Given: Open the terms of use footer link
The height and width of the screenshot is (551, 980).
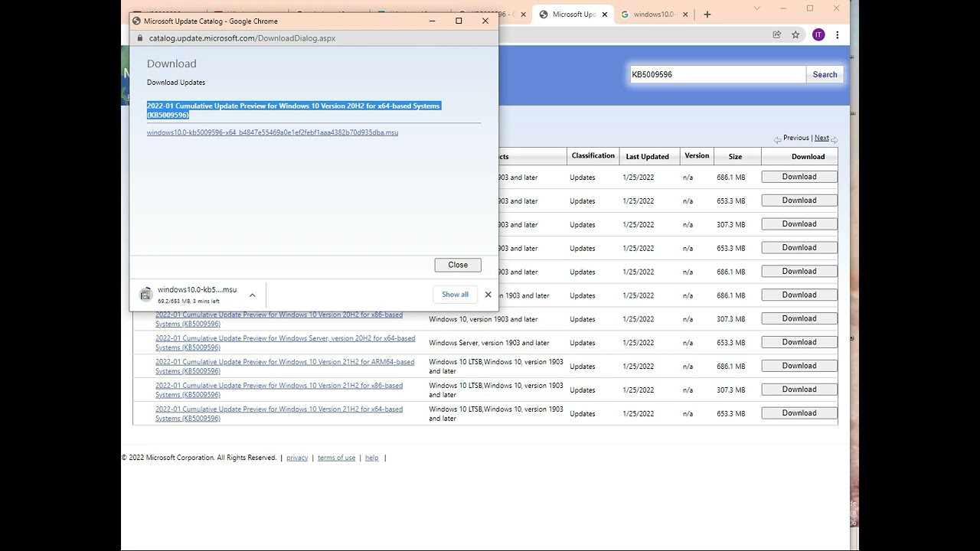Looking at the screenshot, I should click(336, 458).
